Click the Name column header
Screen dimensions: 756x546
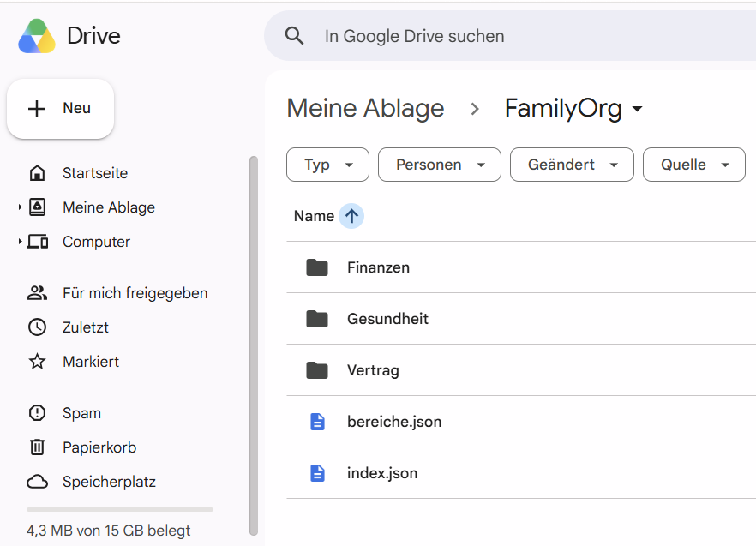pyautogui.click(x=314, y=216)
